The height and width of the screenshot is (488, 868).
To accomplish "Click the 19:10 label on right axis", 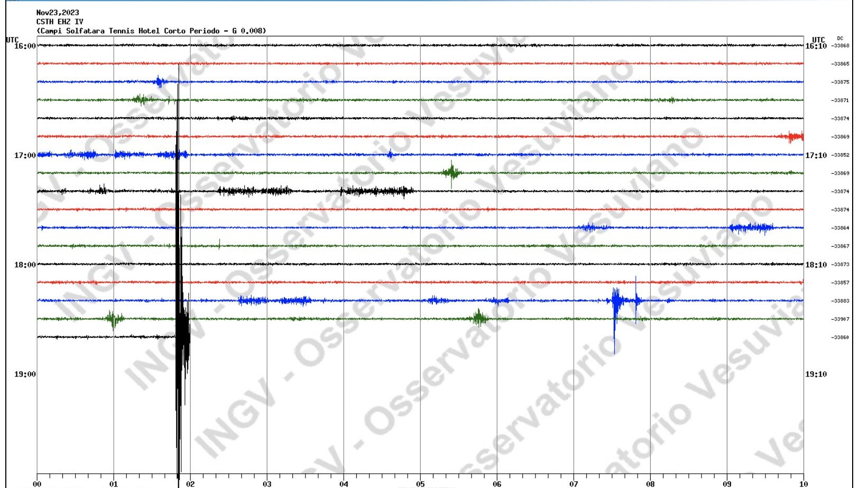I will coord(816,374).
